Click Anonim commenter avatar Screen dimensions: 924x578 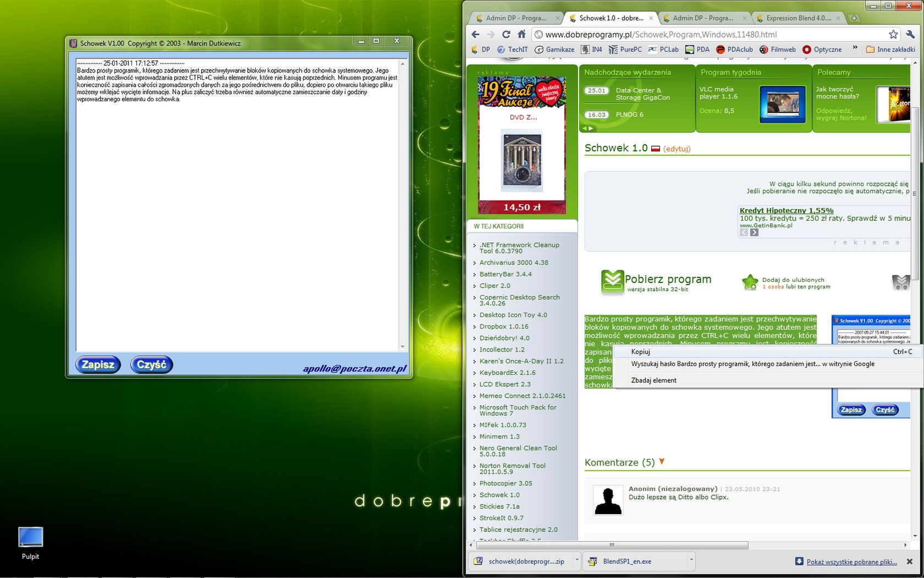point(608,500)
